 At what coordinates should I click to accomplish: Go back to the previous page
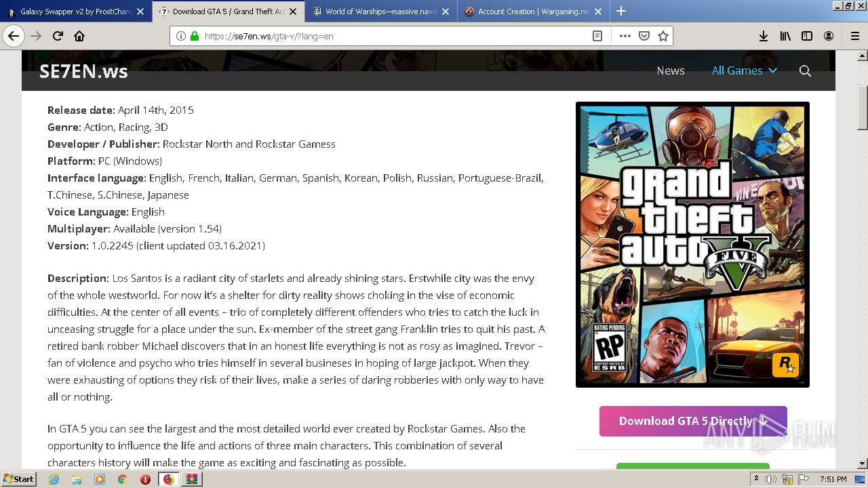pyautogui.click(x=14, y=36)
